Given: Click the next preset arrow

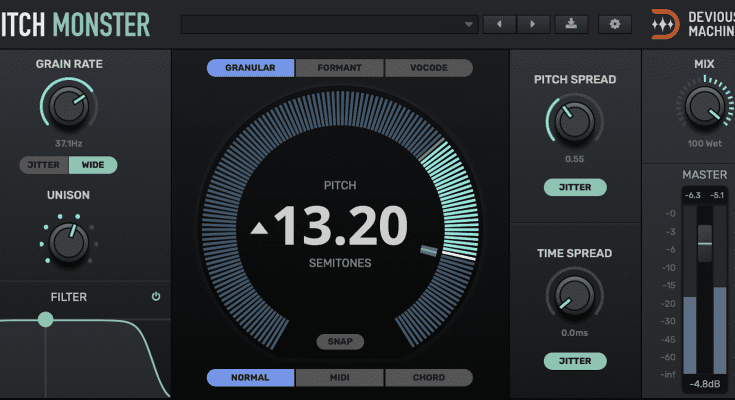Looking at the screenshot, I should coord(533,24).
